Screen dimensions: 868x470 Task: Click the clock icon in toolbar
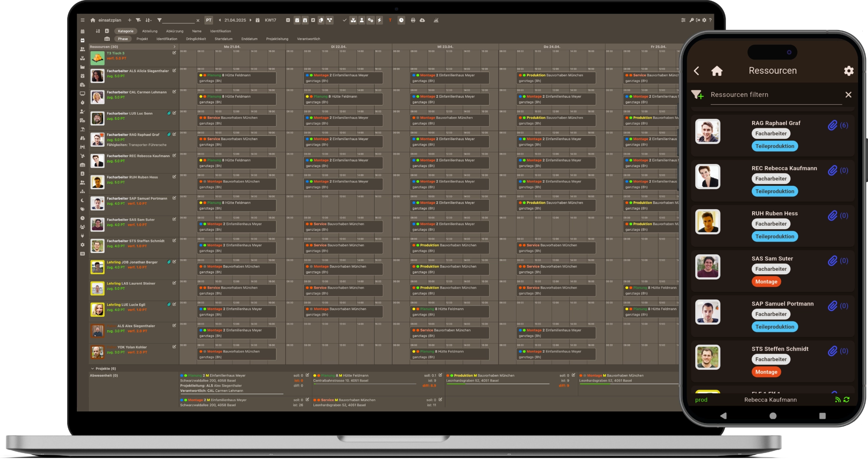401,20
